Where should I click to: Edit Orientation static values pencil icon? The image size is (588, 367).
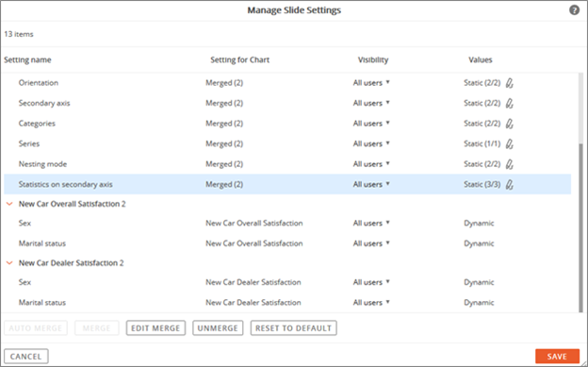pyautogui.click(x=509, y=83)
